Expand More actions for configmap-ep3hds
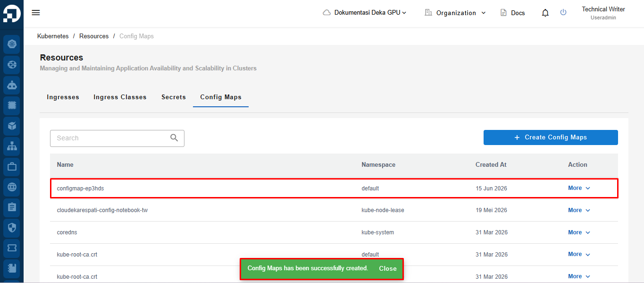The image size is (644, 283). 579,188
